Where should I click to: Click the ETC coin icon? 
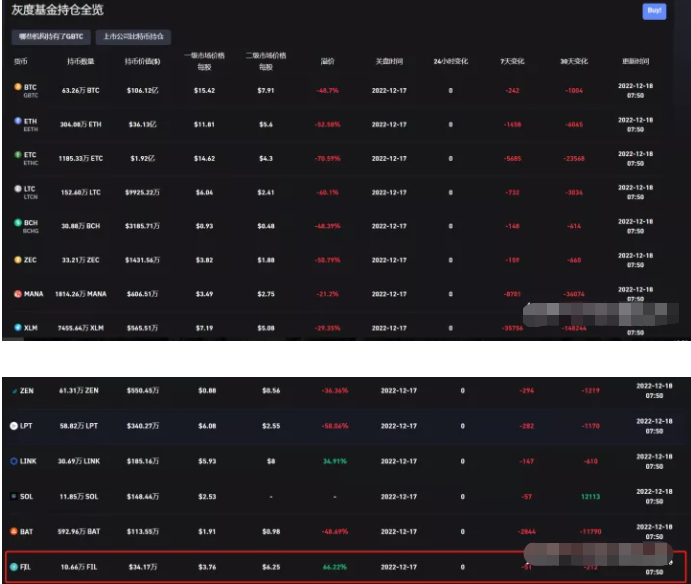tap(17, 155)
